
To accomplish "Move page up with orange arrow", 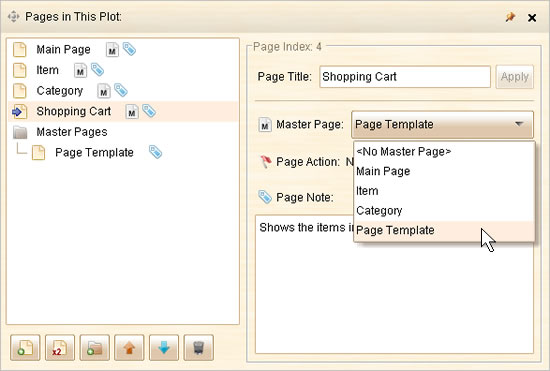I will click(129, 348).
